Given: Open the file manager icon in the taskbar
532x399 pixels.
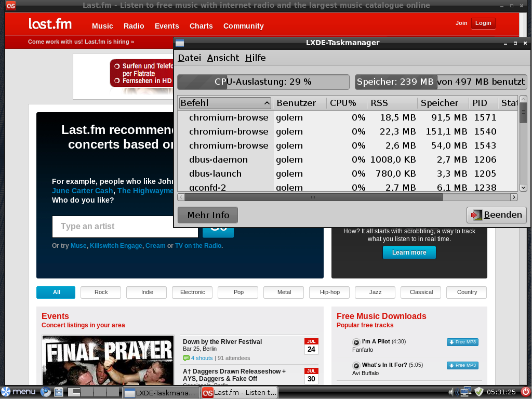Looking at the screenshot, I should [x=58, y=392].
